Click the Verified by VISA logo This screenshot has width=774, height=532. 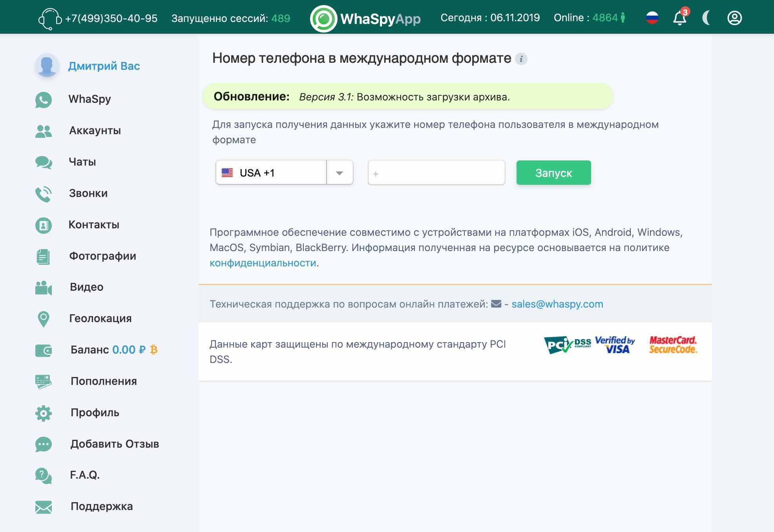tap(615, 345)
